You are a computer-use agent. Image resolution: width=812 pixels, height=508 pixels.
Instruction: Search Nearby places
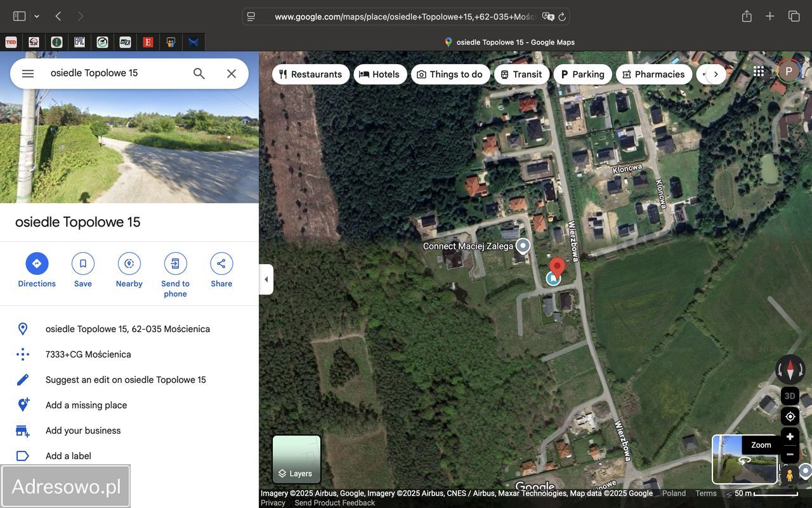[129, 270]
